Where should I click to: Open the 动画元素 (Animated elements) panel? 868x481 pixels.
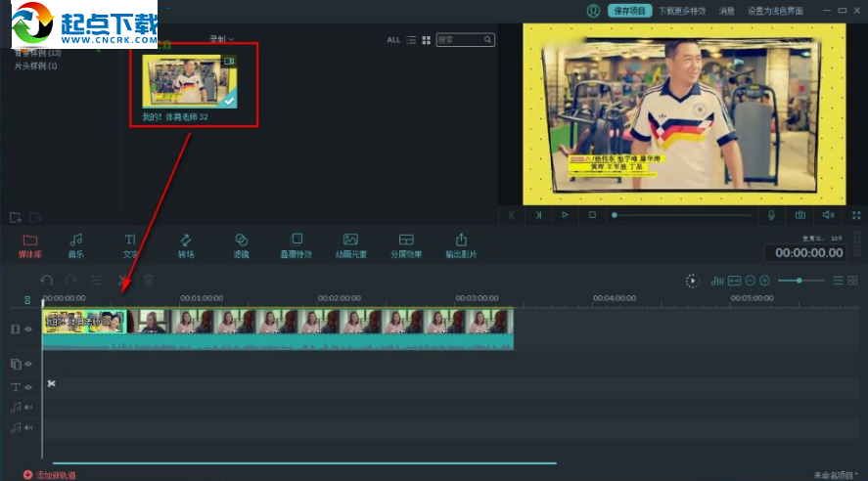click(350, 244)
